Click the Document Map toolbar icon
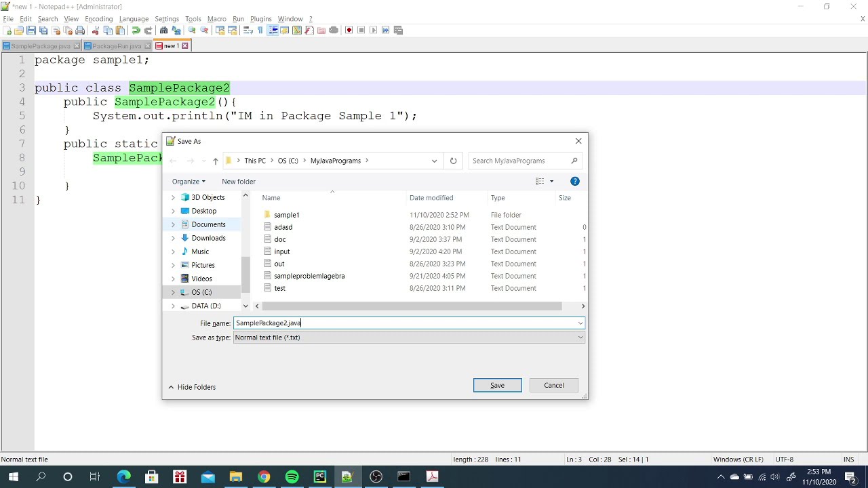The width and height of the screenshot is (868, 488). [x=297, y=30]
